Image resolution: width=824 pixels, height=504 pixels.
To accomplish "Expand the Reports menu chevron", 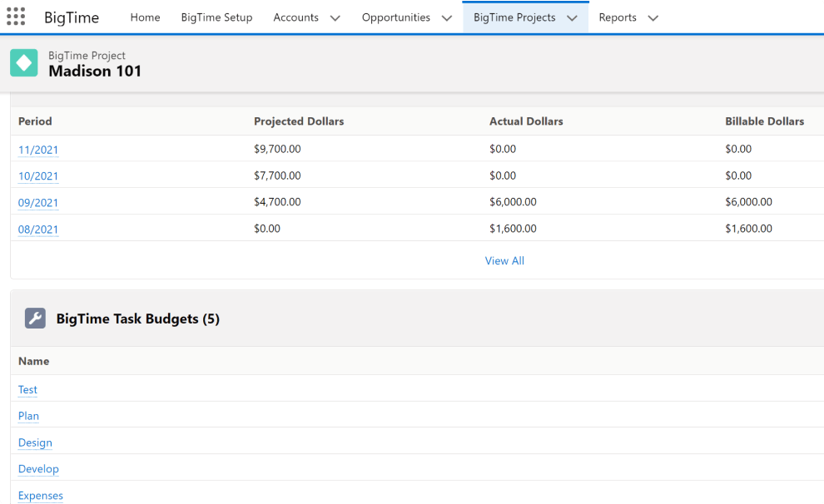I will [653, 17].
